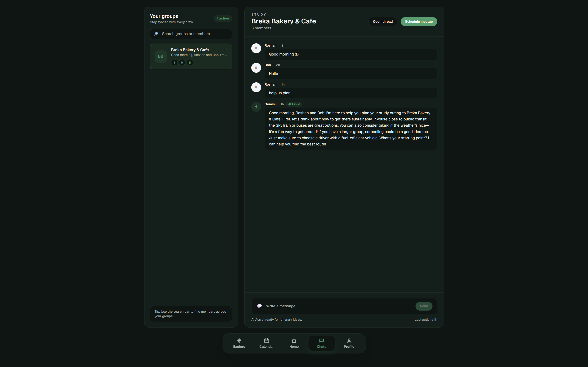
Task: Click member badge E in group card
Action: click(189, 63)
